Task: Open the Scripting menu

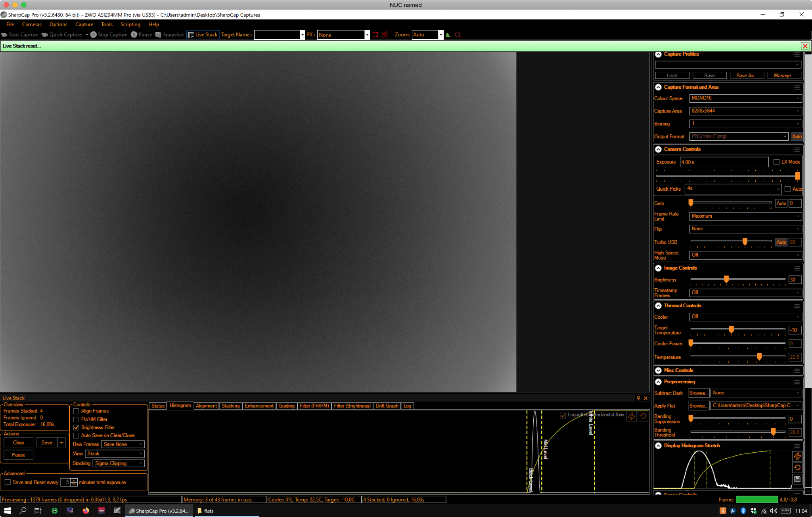Action: pos(130,25)
